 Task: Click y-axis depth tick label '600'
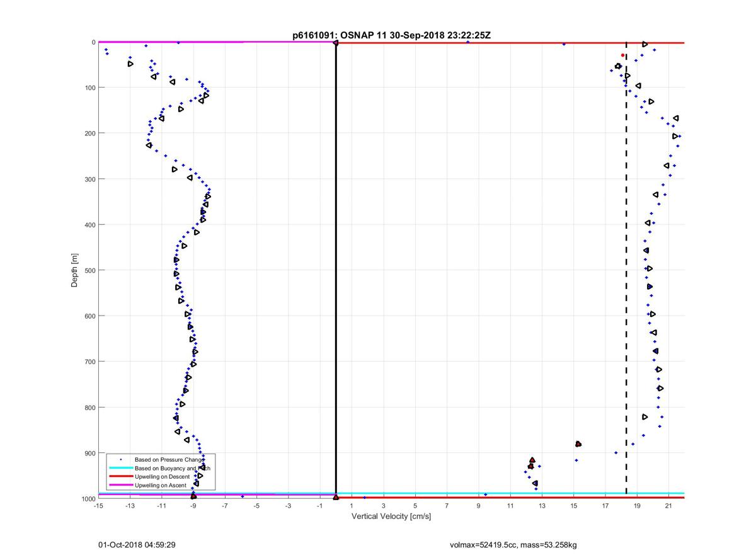(x=89, y=316)
